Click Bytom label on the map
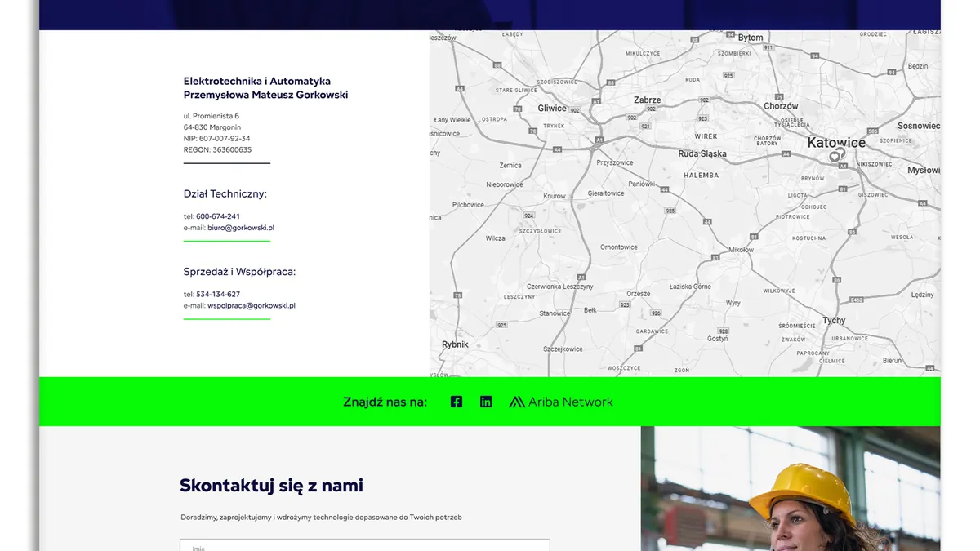 coord(751,38)
